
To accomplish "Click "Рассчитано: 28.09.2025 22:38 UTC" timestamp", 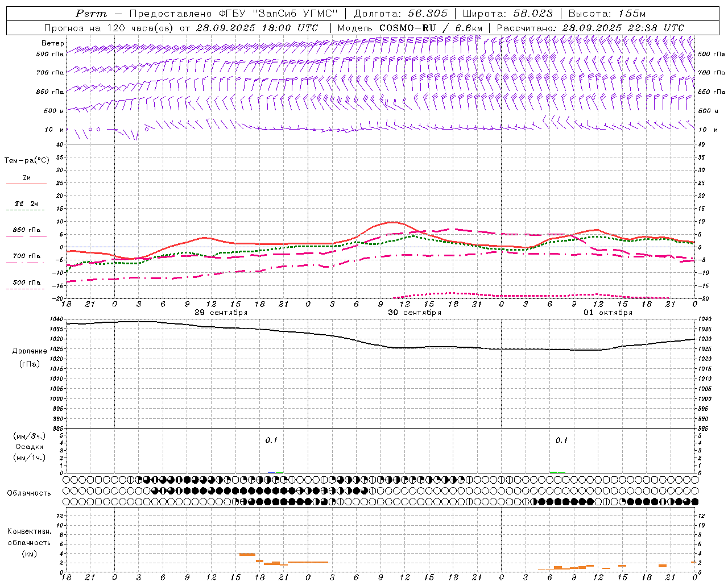I will click(x=590, y=27).
